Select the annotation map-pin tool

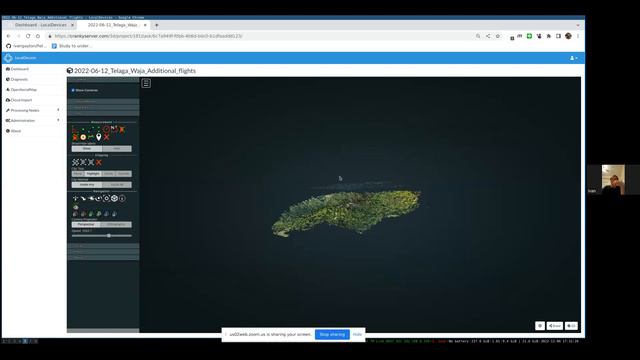98,137
